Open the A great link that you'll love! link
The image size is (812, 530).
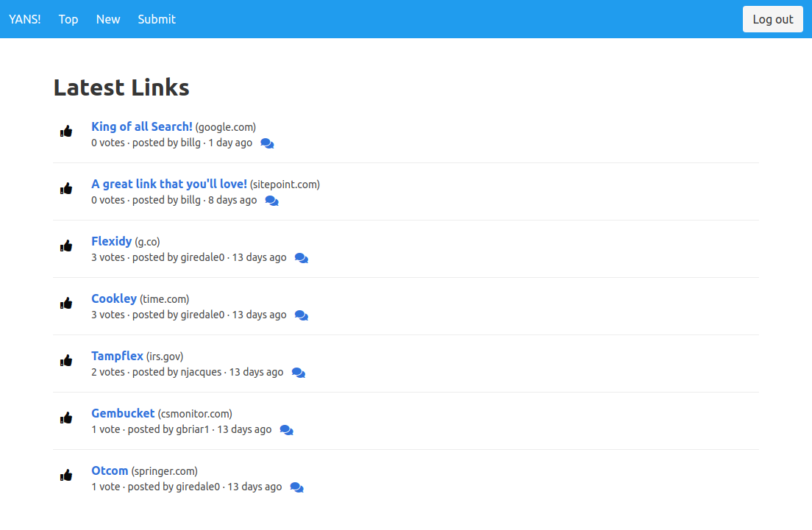169,184
